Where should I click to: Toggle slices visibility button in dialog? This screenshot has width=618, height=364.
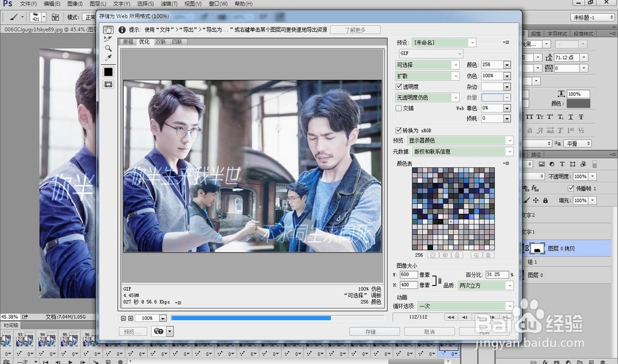click(108, 84)
